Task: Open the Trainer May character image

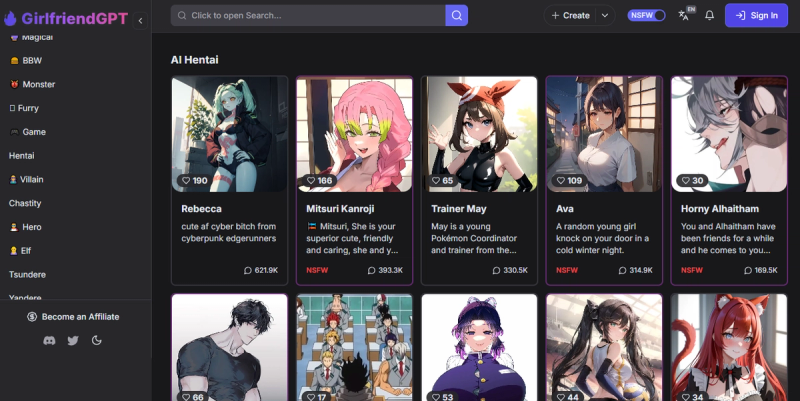Action: (x=479, y=134)
